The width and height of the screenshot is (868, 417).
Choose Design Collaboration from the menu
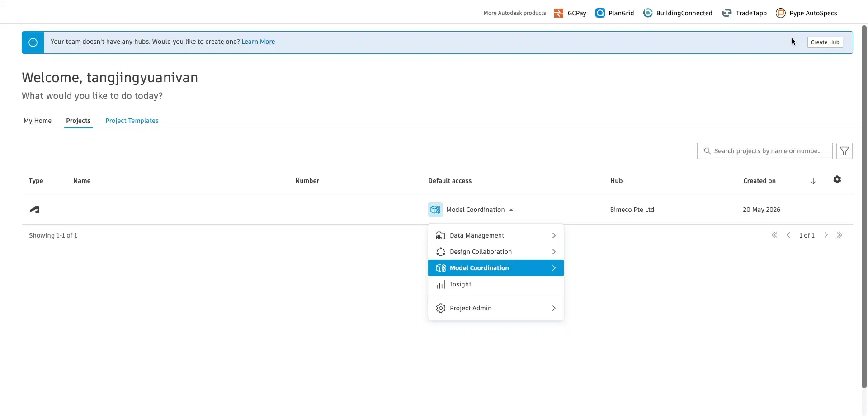[x=496, y=252]
